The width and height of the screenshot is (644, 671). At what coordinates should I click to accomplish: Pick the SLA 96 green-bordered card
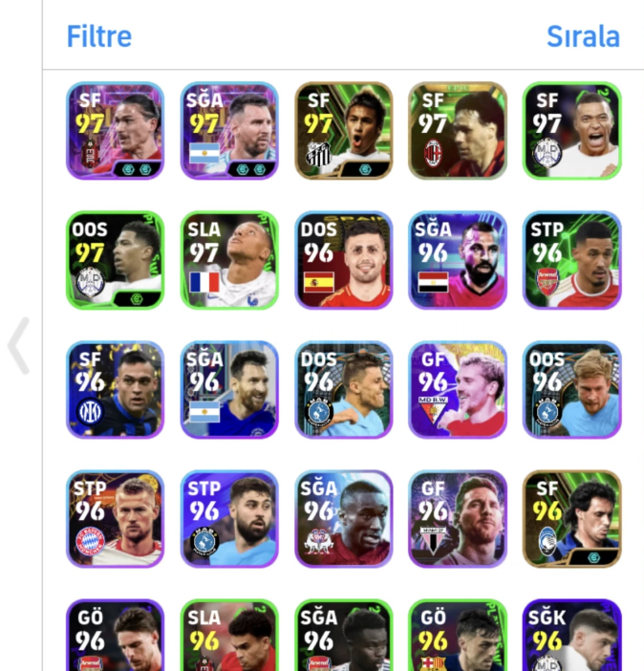[229, 635]
